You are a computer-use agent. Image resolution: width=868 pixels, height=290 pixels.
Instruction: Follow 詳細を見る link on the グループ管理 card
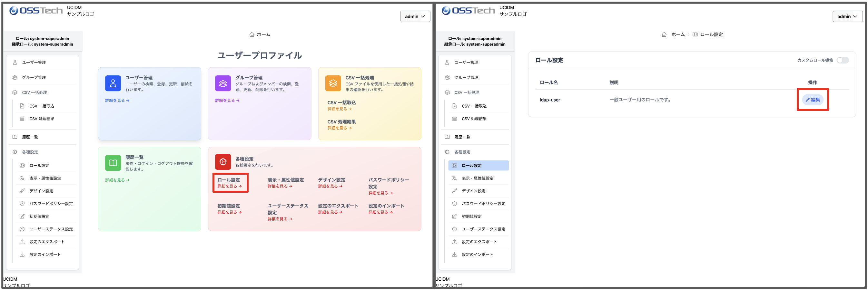[x=227, y=101]
